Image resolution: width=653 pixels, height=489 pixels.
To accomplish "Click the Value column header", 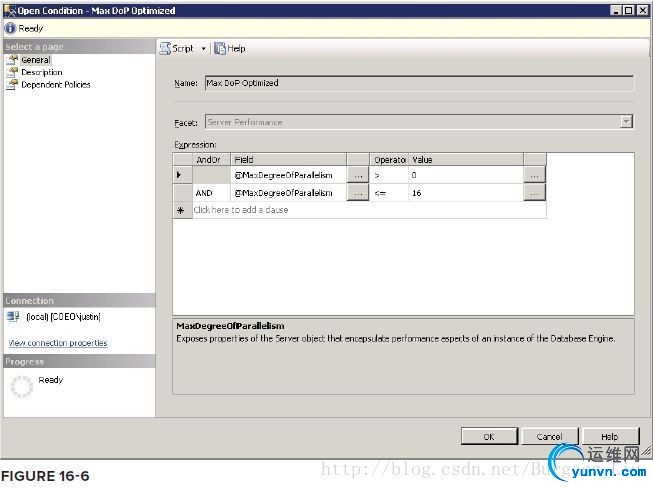I will click(466, 160).
